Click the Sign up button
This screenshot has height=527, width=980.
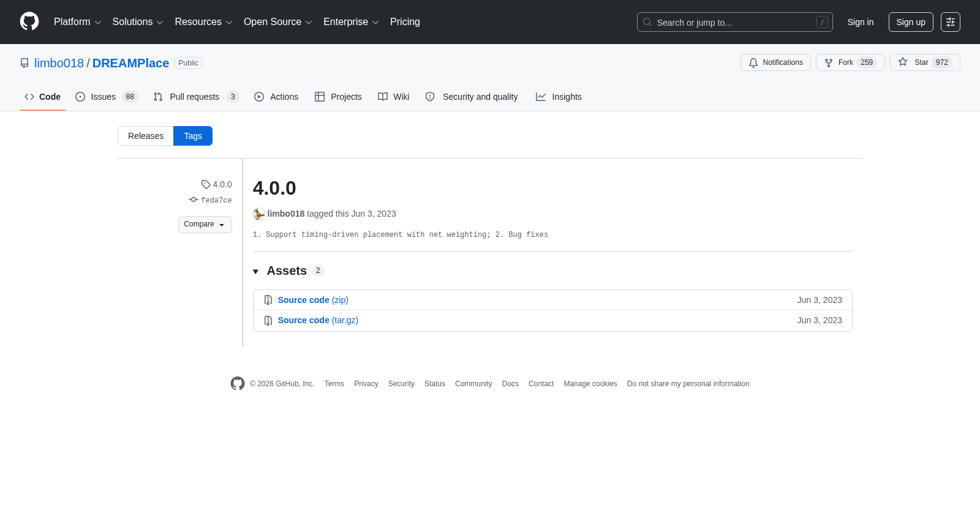point(911,22)
